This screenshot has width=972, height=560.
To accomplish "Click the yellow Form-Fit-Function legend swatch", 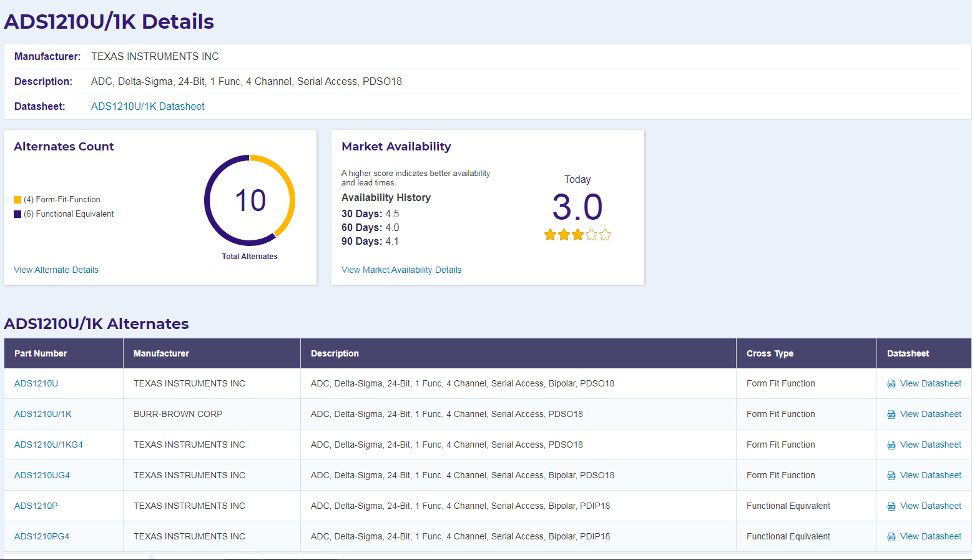I will 17,200.
